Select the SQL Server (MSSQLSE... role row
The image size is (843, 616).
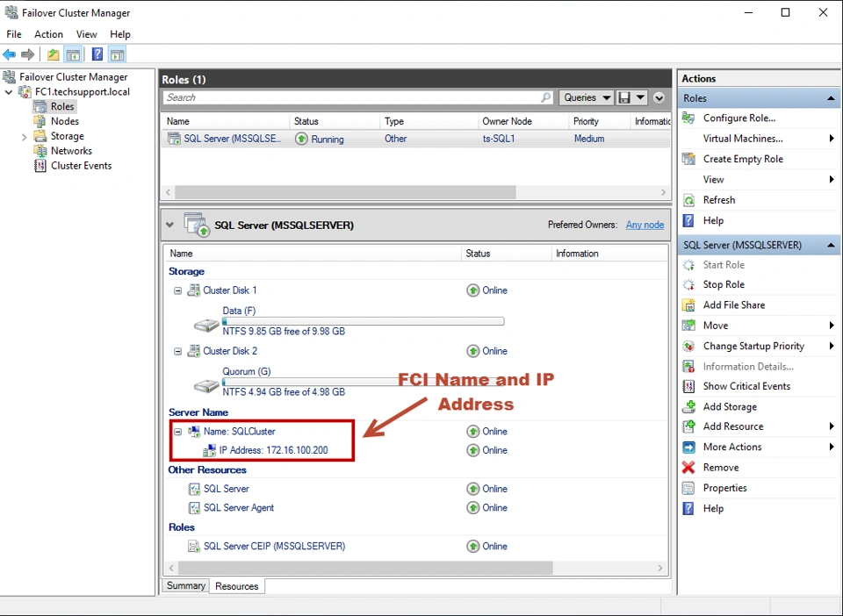pos(415,139)
